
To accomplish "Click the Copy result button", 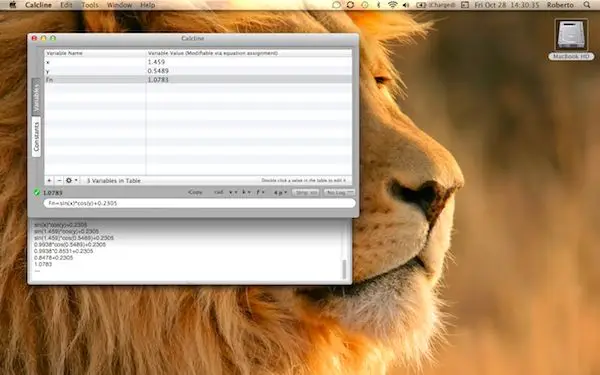I will pyautogui.click(x=195, y=192).
